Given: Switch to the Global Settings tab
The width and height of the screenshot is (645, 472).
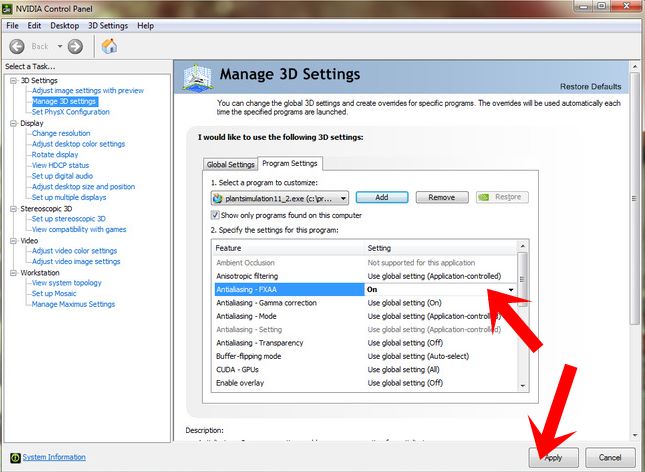Looking at the screenshot, I should pos(230,164).
